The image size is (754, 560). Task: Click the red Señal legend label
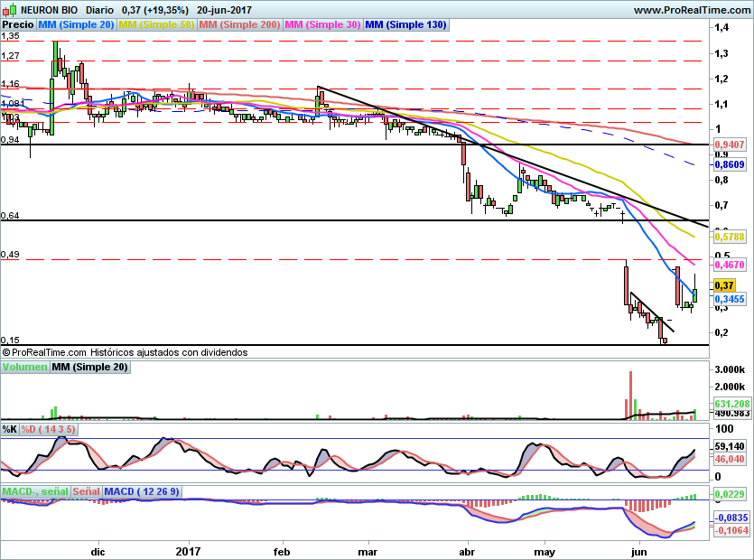(x=86, y=491)
